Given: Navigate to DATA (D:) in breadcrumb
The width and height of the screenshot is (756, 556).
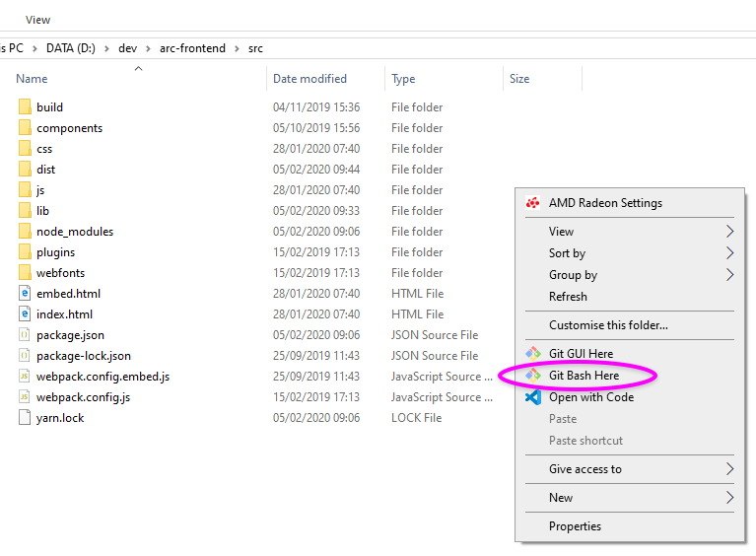Looking at the screenshot, I should 71,48.
